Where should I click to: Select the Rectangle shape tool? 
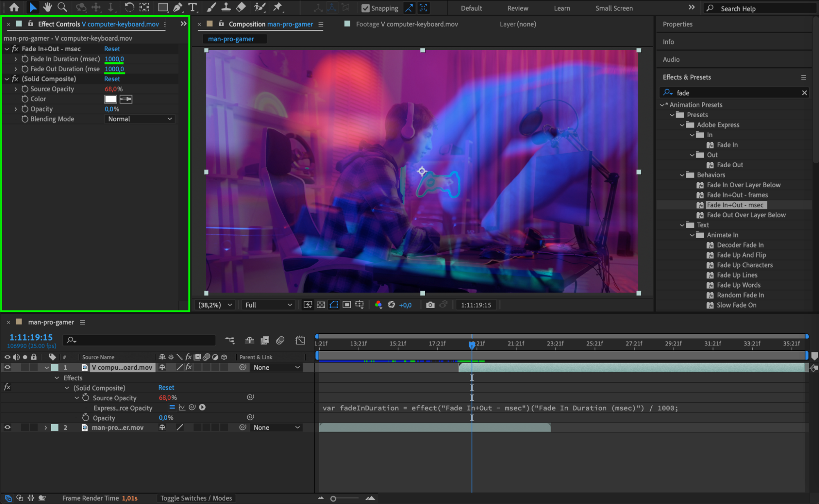(163, 7)
